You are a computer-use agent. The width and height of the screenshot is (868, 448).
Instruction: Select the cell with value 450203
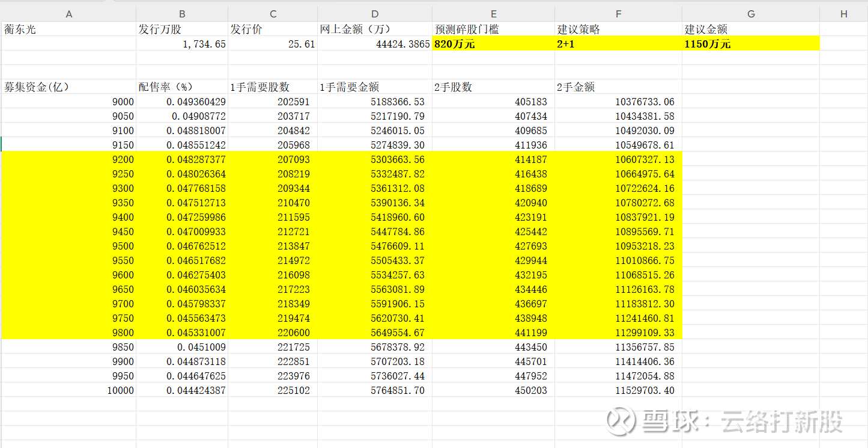coord(493,390)
